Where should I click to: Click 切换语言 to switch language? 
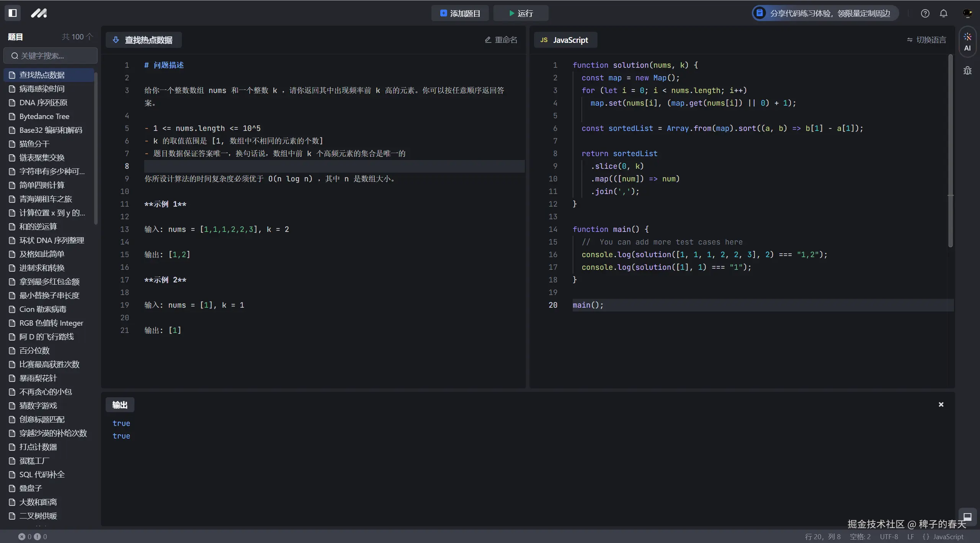[x=926, y=40]
